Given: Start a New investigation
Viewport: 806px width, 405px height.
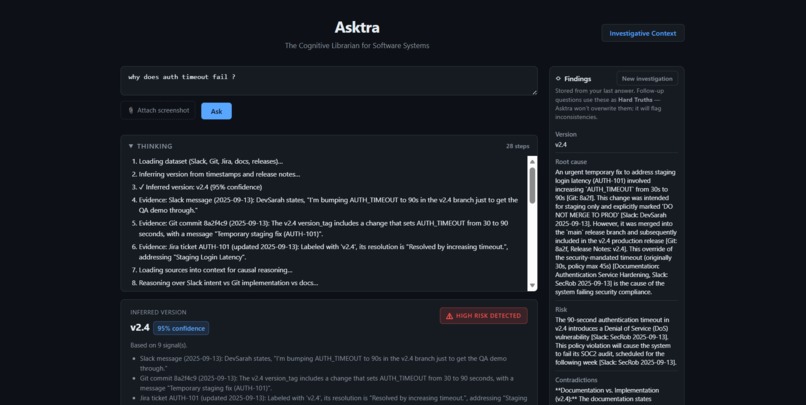Looking at the screenshot, I should pos(647,79).
